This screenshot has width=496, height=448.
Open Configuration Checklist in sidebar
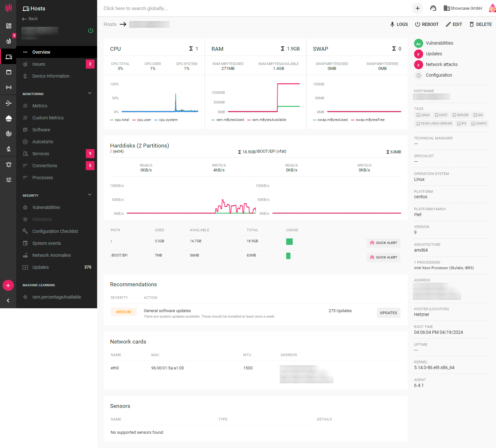pyautogui.click(x=55, y=231)
